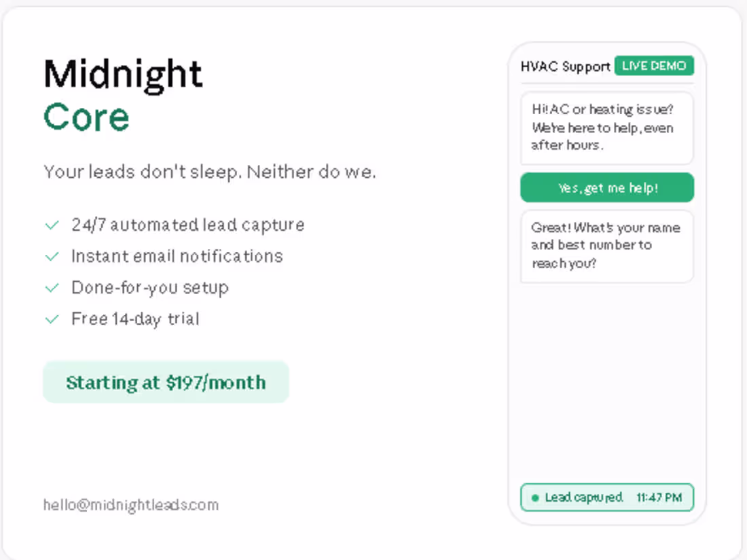747x560 pixels.
Task: Click the checkmark next to Instant email notifications
Action: click(52, 257)
